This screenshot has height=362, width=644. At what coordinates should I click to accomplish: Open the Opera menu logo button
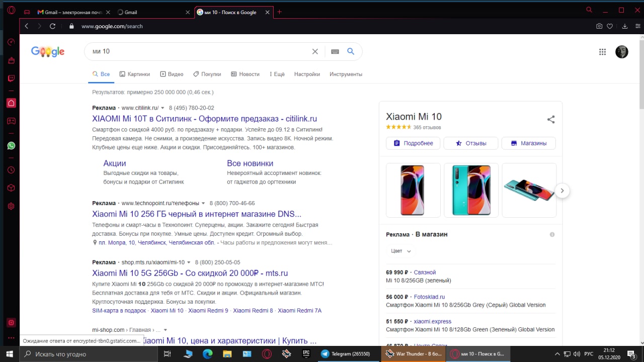pos(11,11)
